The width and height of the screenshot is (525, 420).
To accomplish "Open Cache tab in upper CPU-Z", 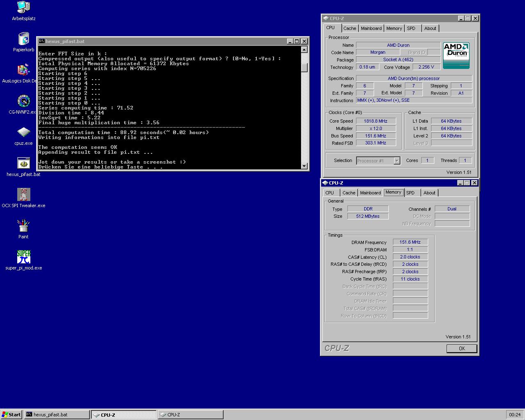I will (x=350, y=28).
